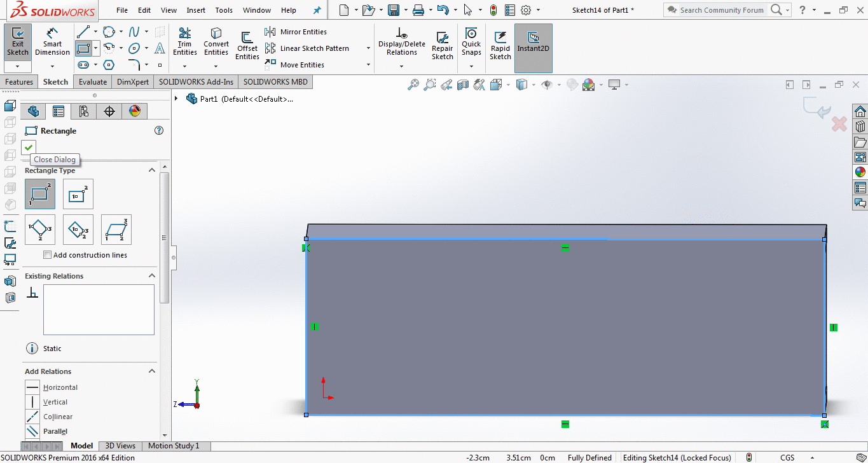The width and height of the screenshot is (868, 463).
Task: Open the Smart Dimension dropdown arrow
Action: click(52, 66)
